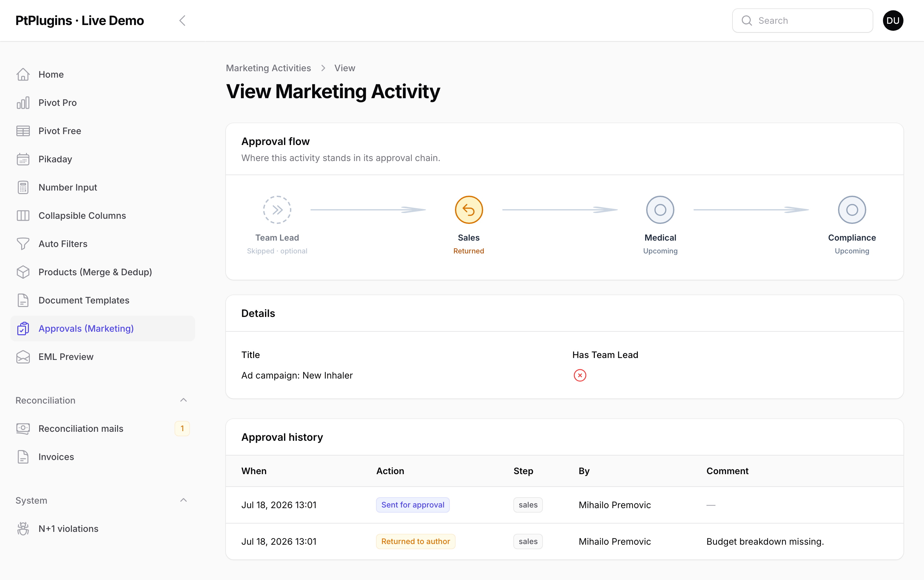The image size is (924, 580).
Task: Collapse the sidebar with the left chevron
Action: point(183,21)
